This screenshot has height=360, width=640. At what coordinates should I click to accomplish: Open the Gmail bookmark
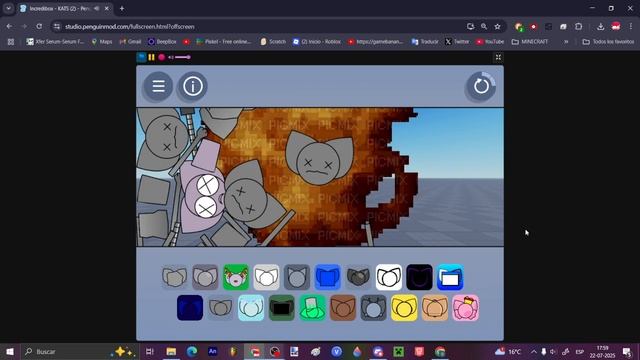(130, 42)
